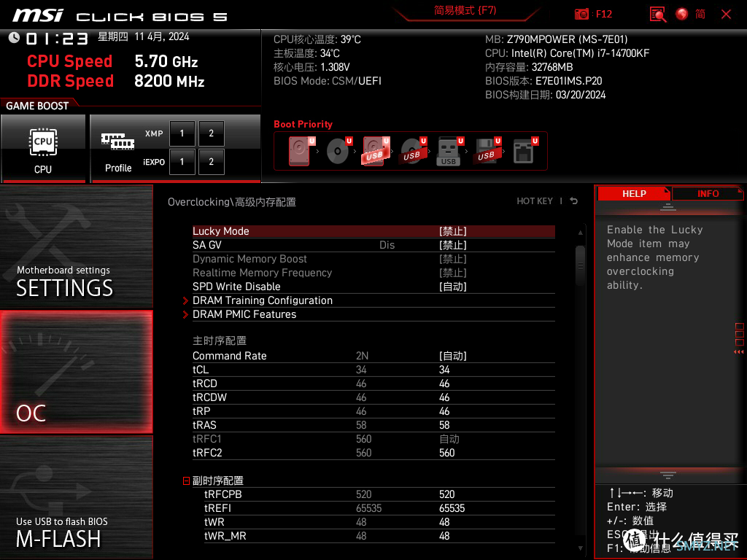Select the optical drive boot device icon
Screen dimensions: 747x560
[338, 151]
